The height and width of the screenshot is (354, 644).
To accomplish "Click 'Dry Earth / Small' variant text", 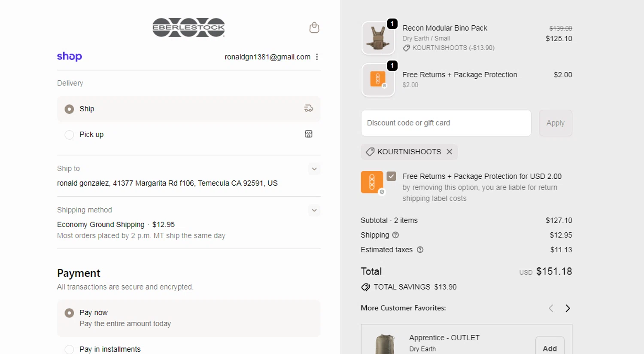I will point(426,38).
